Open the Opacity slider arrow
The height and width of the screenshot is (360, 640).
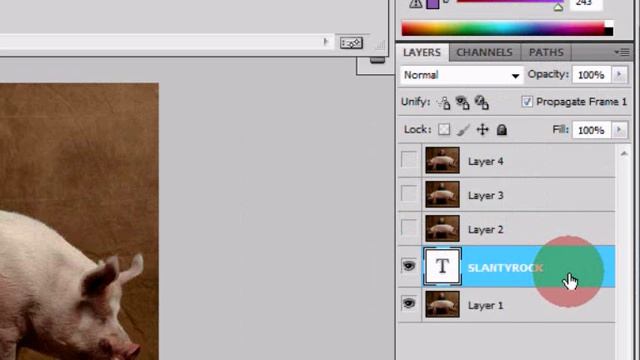pyautogui.click(x=619, y=75)
